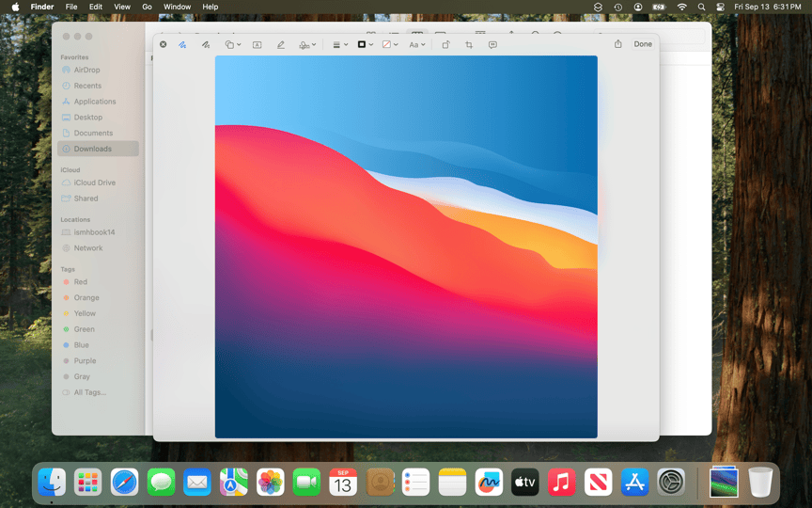The height and width of the screenshot is (508, 812).
Task: Filter by Green tag
Action: click(98, 329)
